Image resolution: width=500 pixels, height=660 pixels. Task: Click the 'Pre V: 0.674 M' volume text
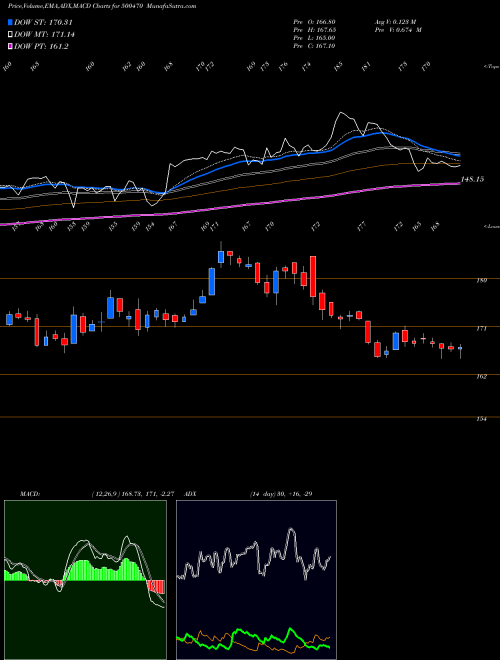coord(398,30)
